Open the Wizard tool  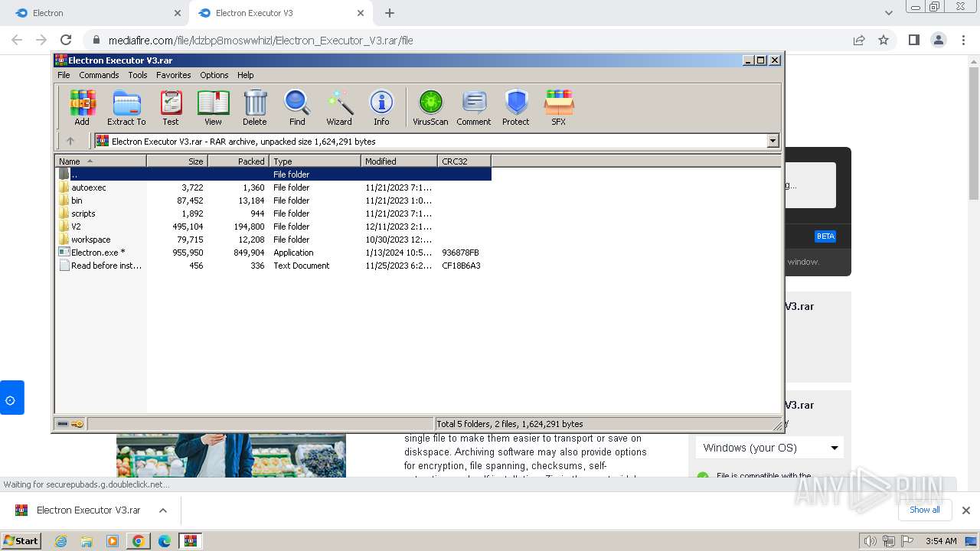click(x=339, y=107)
